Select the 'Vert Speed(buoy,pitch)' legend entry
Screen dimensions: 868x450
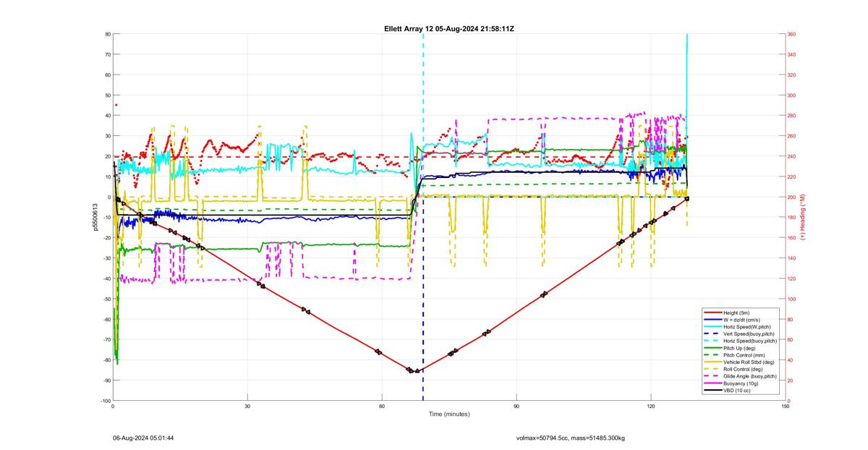[739, 334]
